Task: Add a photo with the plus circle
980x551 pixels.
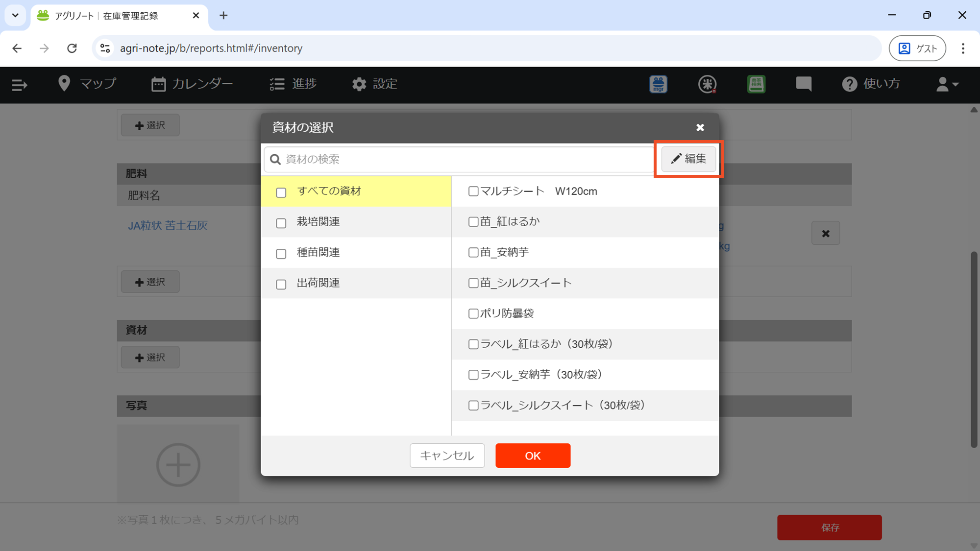Action: pyautogui.click(x=178, y=465)
